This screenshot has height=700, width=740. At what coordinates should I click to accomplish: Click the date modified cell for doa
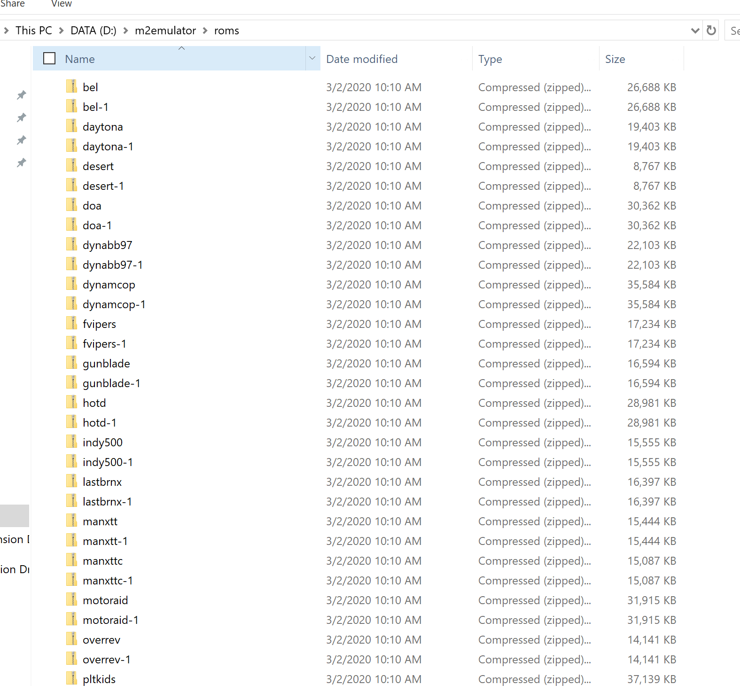click(374, 205)
